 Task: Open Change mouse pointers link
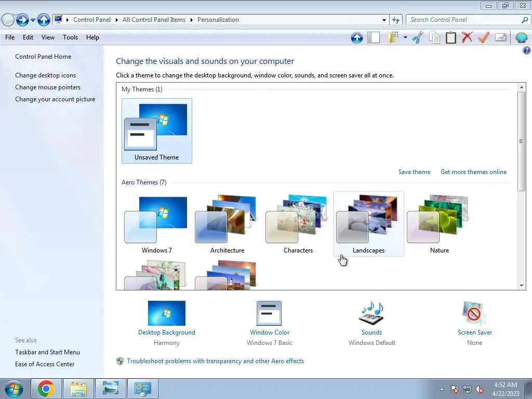point(48,87)
